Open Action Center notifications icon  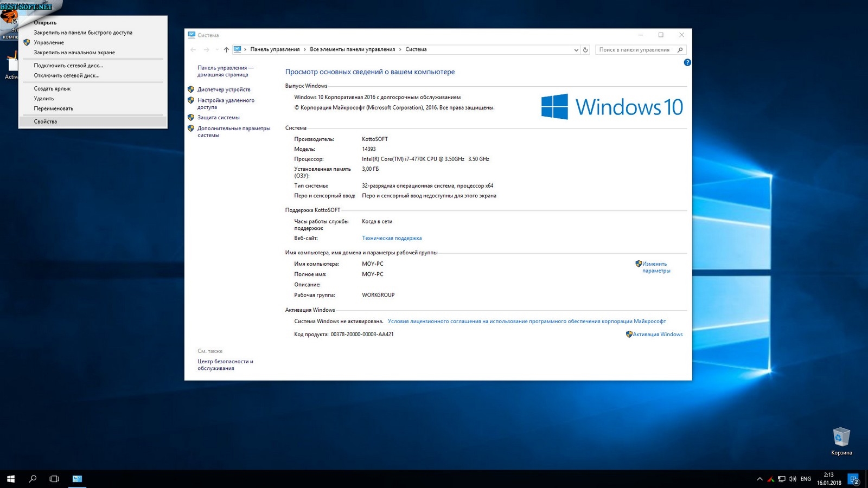click(x=854, y=479)
